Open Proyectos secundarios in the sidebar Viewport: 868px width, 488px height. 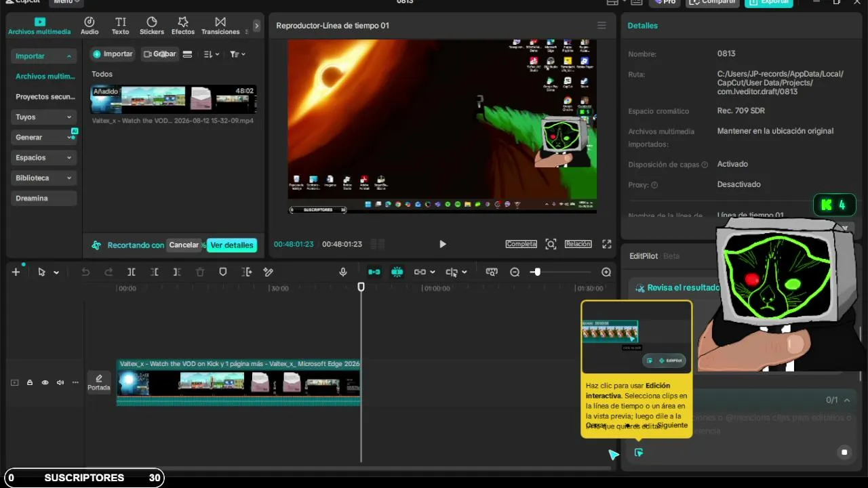click(x=44, y=97)
